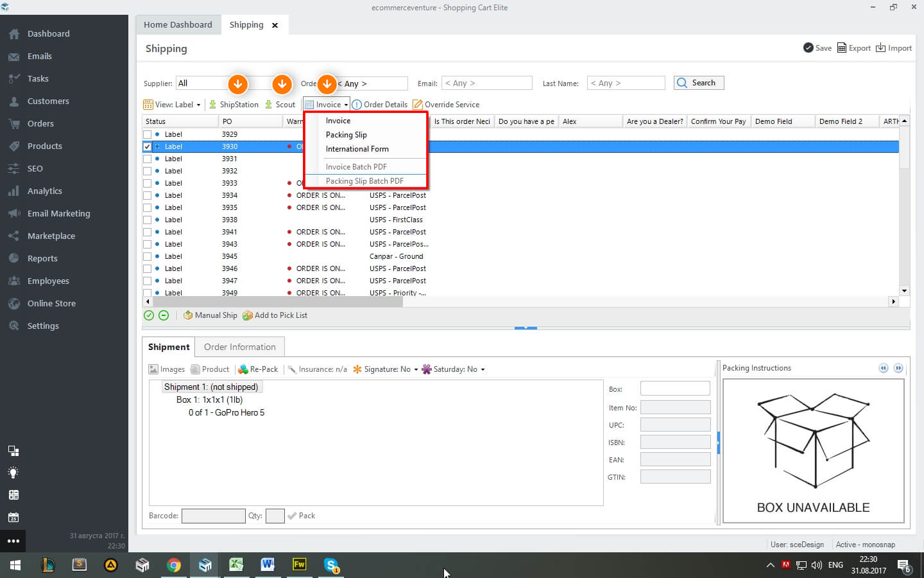This screenshot has width=924, height=578.
Task: Open Customers in the sidebar
Action: tap(48, 101)
